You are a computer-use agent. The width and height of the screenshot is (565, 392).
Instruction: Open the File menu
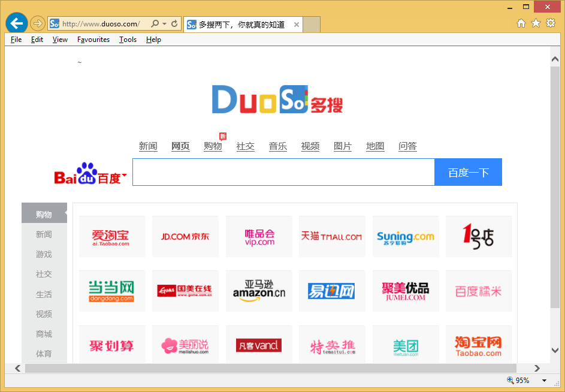pos(16,40)
